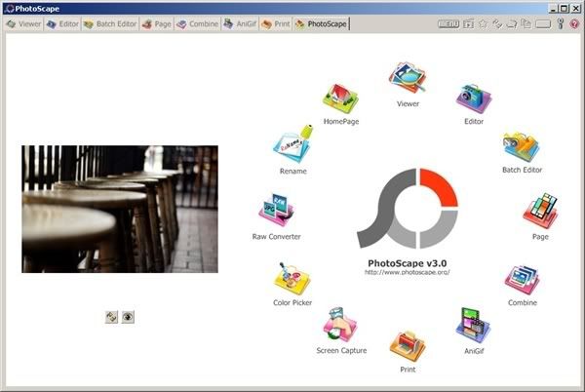585x392 pixels.
Task: Open the Color Picker tool
Action: [x=292, y=279]
